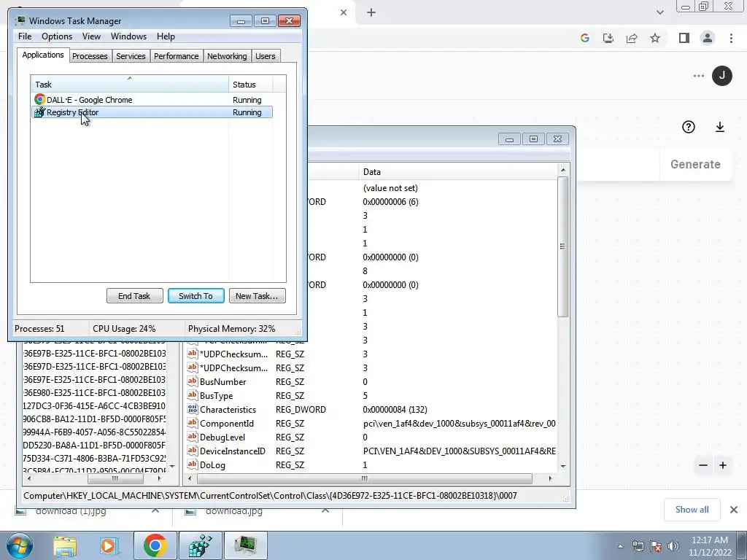Viewport: 747px width, 560px height.
Task: Open the File menu in Task Manager
Action: [25, 36]
